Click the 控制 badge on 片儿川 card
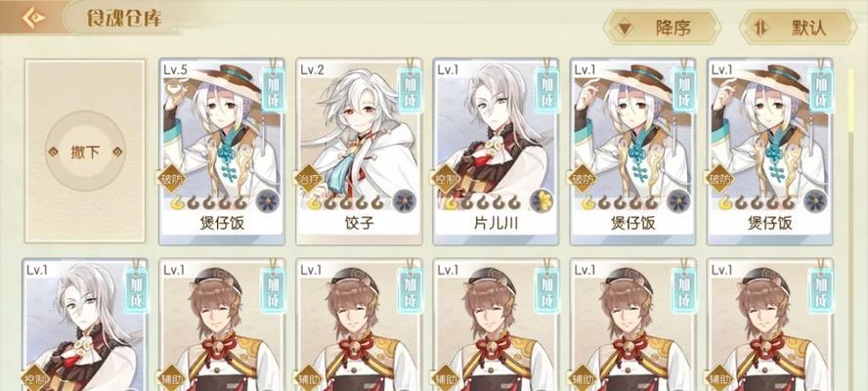 [x=445, y=179]
